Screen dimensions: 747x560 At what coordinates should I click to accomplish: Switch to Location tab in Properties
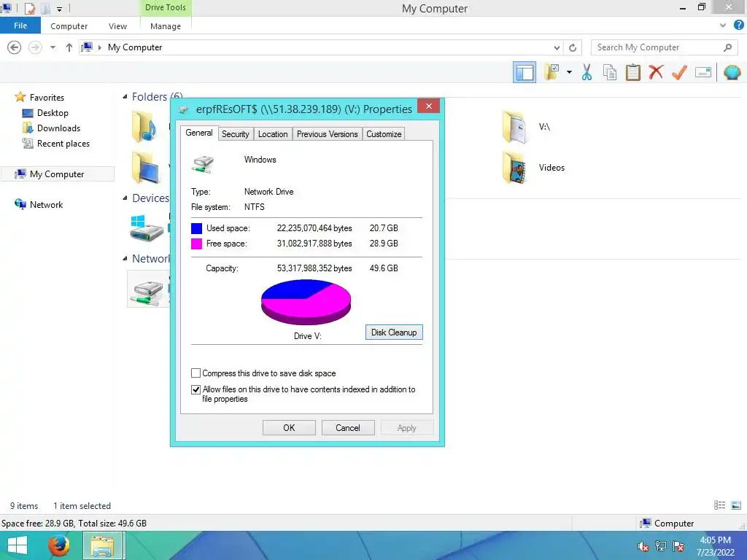(273, 134)
